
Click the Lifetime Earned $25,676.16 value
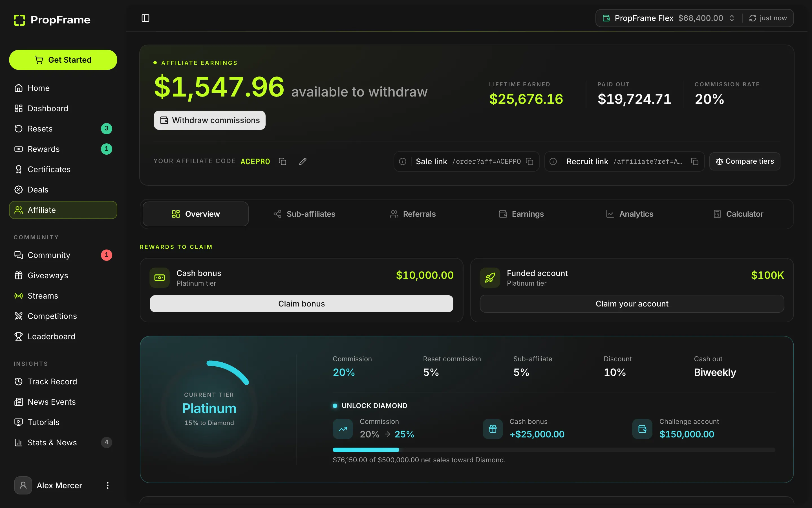(526, 99)
